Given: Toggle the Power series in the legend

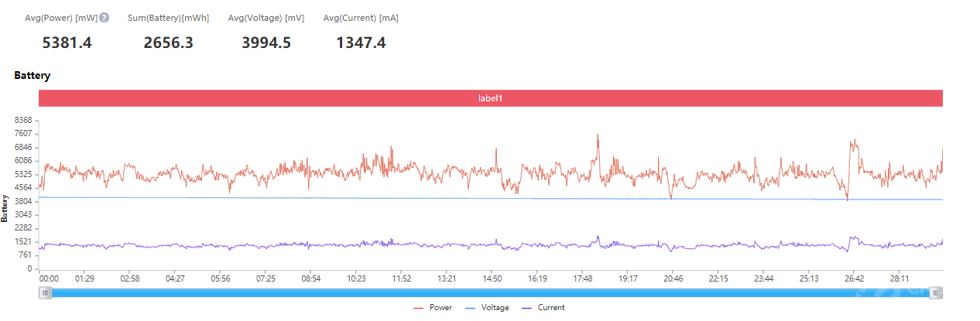Looking at the screenshot, I should tap(433, 308).
